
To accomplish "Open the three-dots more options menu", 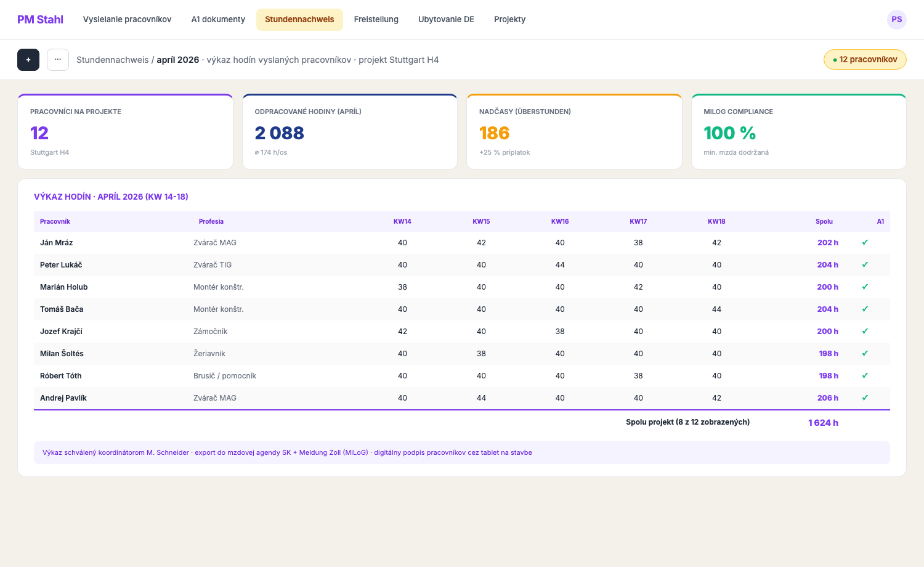I will pyautogui.click(x=58, y=60).
